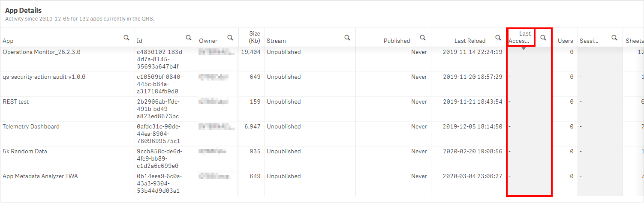
Task: Open the Stream column search magnifier
Action: [347, 38]
